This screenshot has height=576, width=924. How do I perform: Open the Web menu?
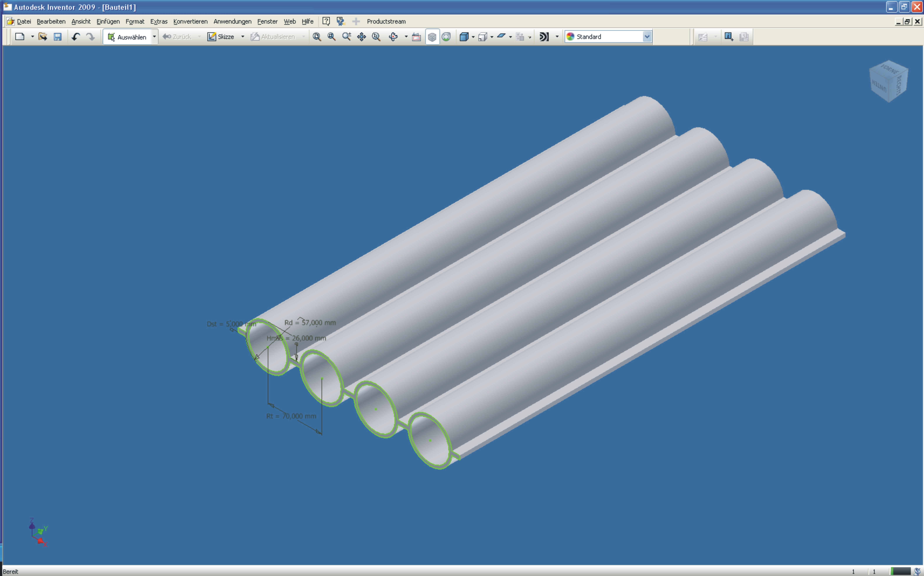coord(290,21)
